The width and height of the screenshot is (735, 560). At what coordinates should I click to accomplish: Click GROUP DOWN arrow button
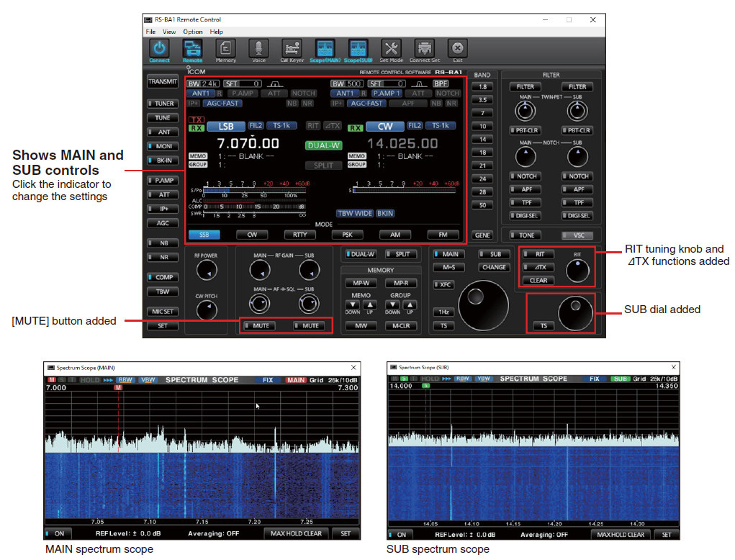click(x=393, y=305)
